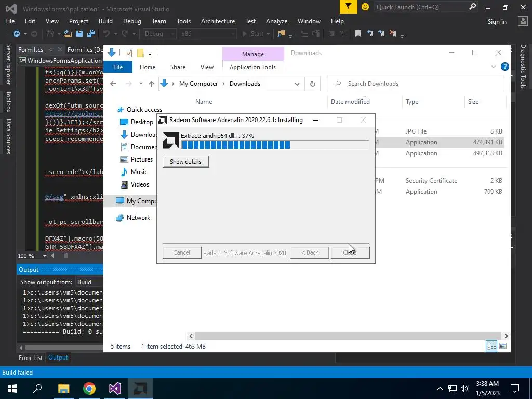
Task: Click the Save icon in Visual Studio toolbar
Action: [79, 34]
